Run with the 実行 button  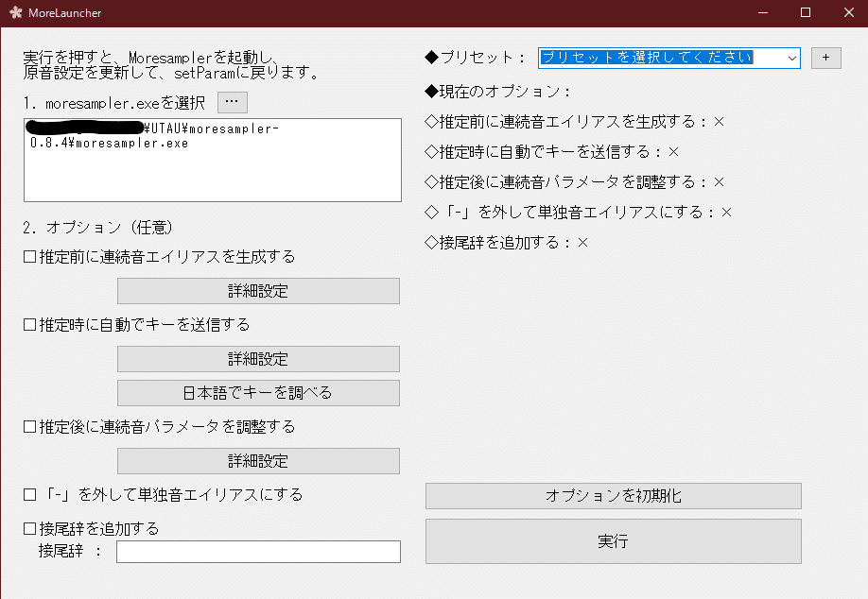[614, 541]
